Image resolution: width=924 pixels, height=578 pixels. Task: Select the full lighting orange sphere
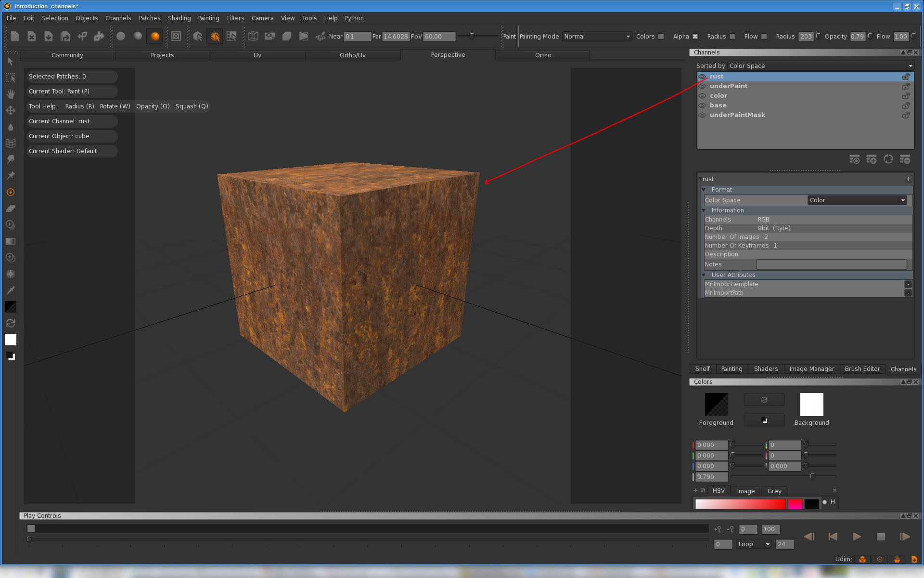coord(155,36)
